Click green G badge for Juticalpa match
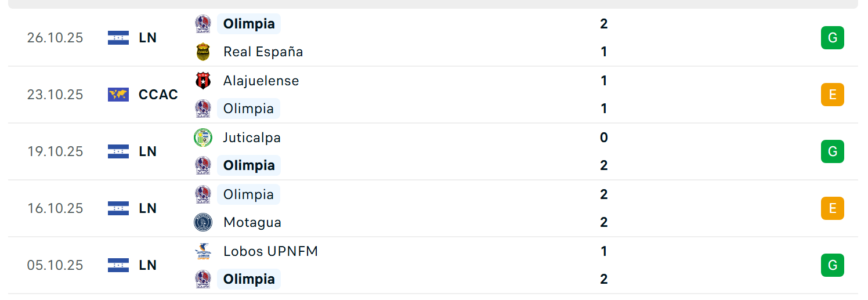 (x=832, y=151)
